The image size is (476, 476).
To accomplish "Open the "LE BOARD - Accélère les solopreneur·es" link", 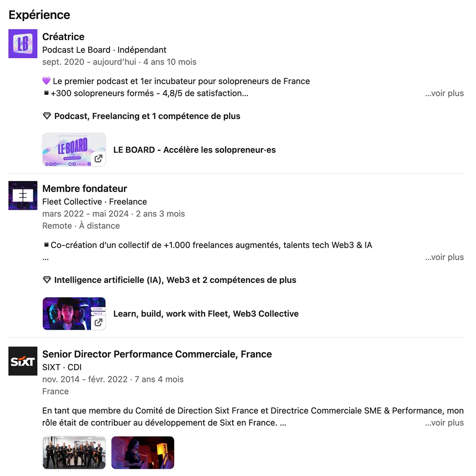I will [195, 150].
